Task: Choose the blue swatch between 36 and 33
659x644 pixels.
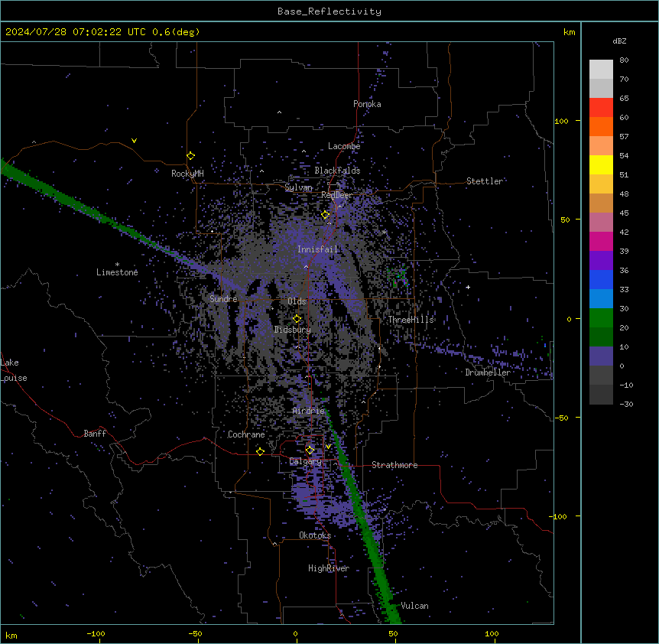Action: click(601, 279)
